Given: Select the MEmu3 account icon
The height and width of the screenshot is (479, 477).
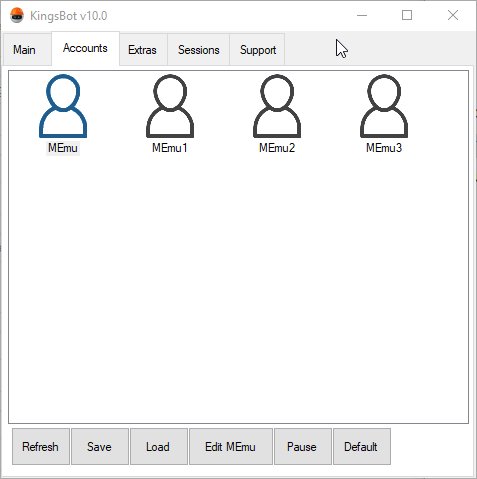Looking at the screenshot, I should point(384,106).
